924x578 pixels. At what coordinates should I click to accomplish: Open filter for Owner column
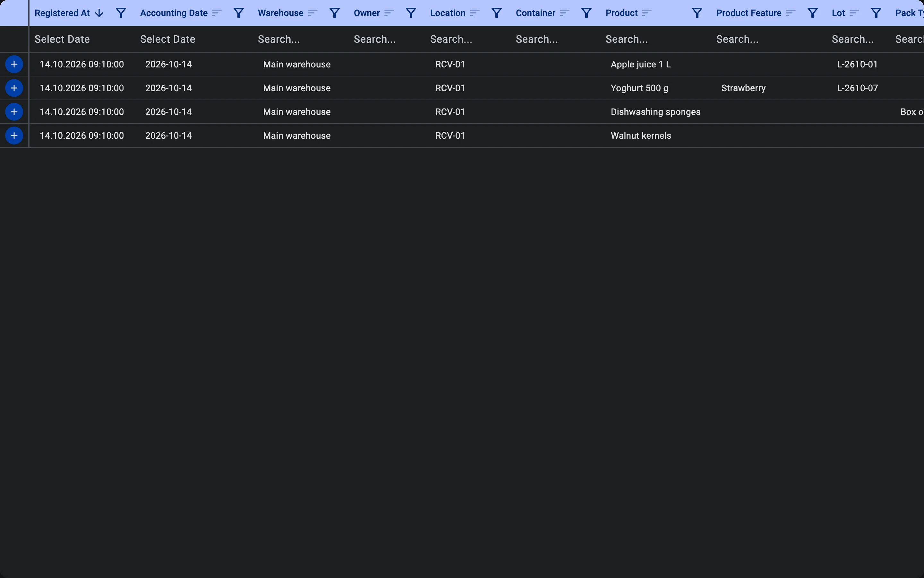tap(411, 13)
